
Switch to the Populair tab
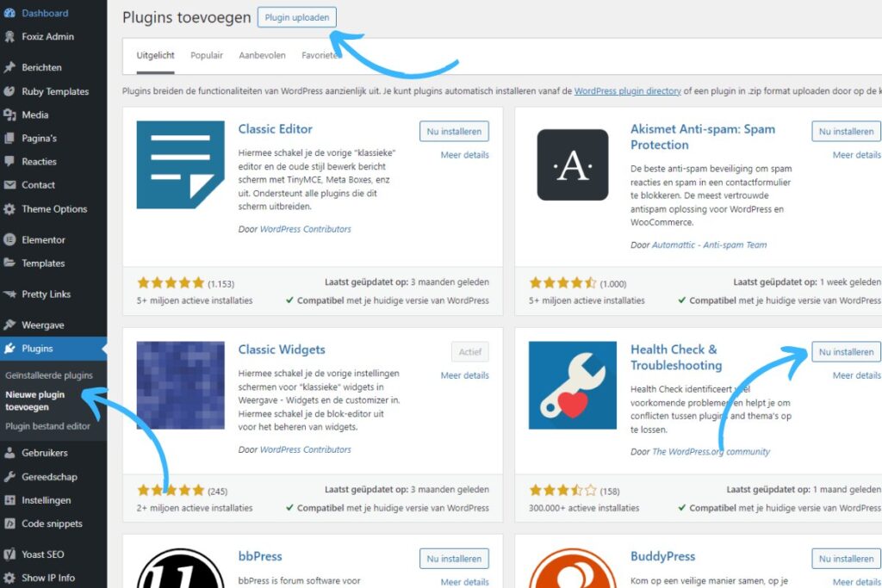click(207, 55)
